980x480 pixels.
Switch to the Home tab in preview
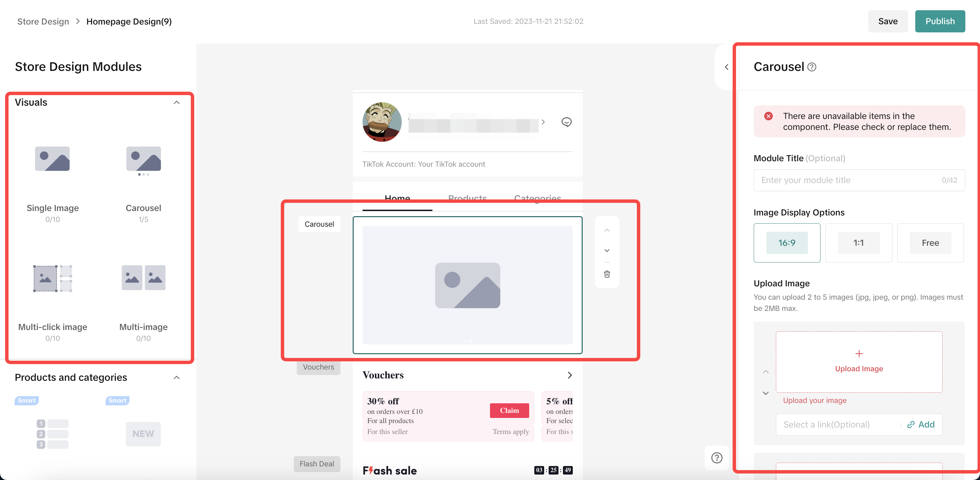[x=397, y=198]
